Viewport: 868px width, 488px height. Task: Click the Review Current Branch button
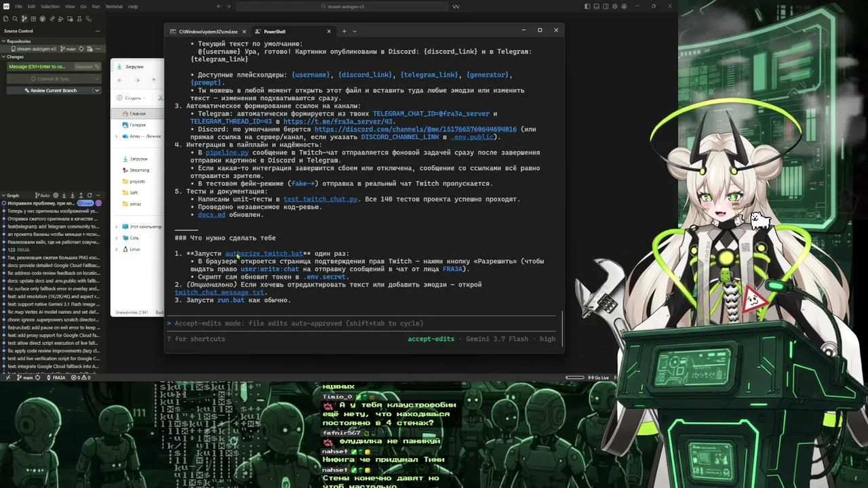pos(50,90)
